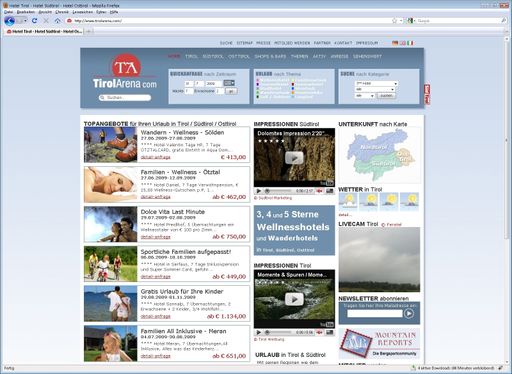Image resolution: width=512 pixels, height=374 pixels.
Task: Click the small play control under the Dolomites video
Action: [258, 191]
